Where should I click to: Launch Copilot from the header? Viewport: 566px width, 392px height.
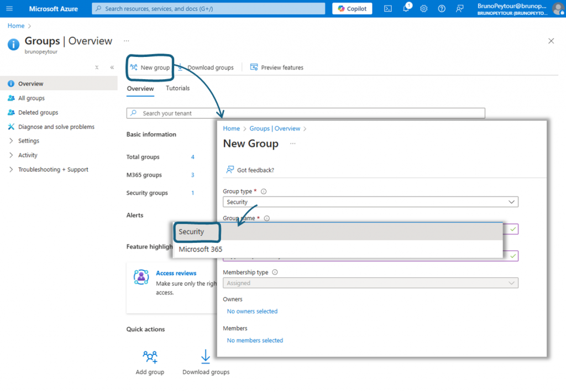point(352,9)
